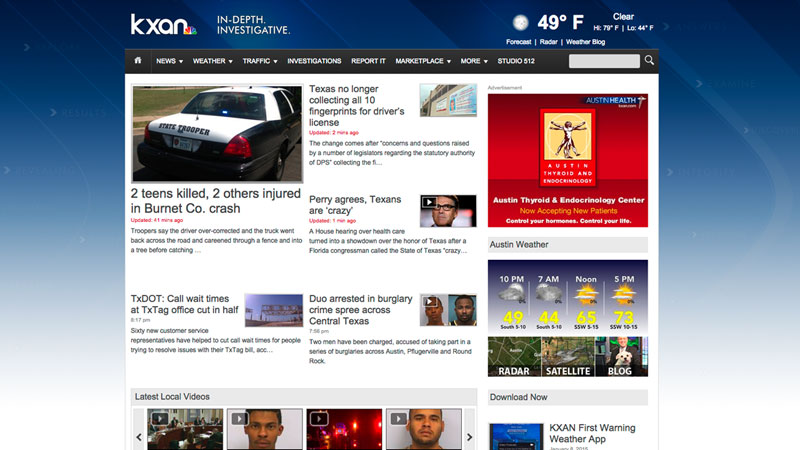Click the search input field
The image size is (800, 450).
tap(603, 61)
